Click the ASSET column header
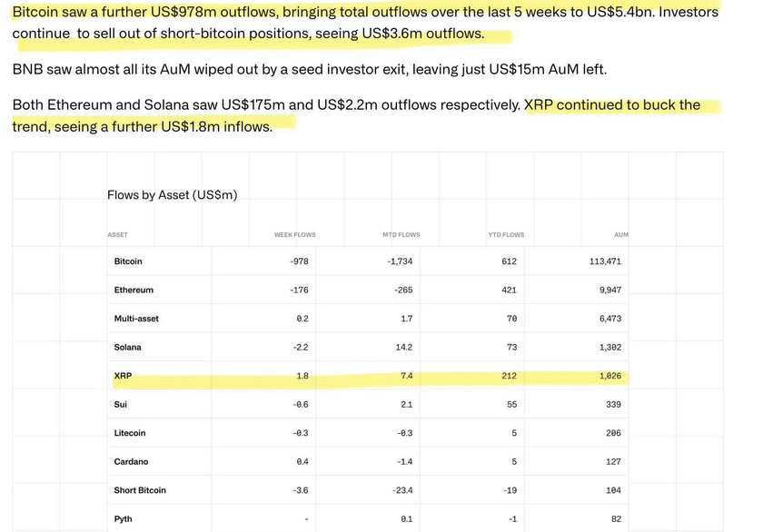The width and height of the screenshot is (763, 532). point(117,235)
